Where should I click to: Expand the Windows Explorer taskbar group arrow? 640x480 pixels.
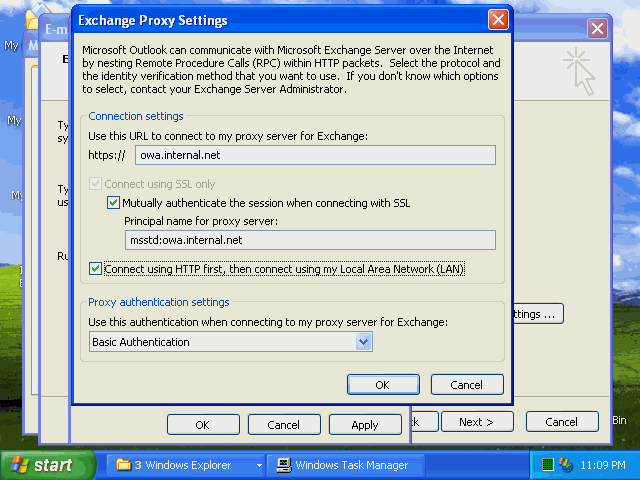[x=259, y=465]
